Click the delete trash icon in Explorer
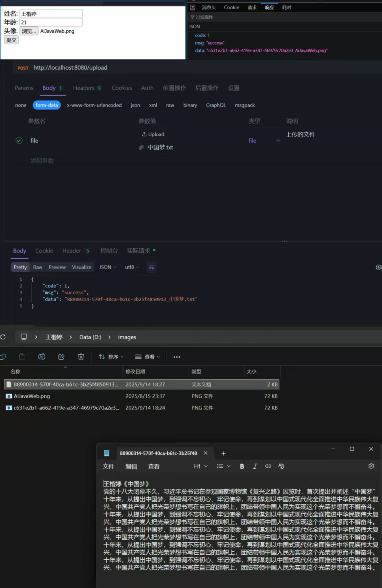This screenshot has height=588, width=382. pos(81,357)
